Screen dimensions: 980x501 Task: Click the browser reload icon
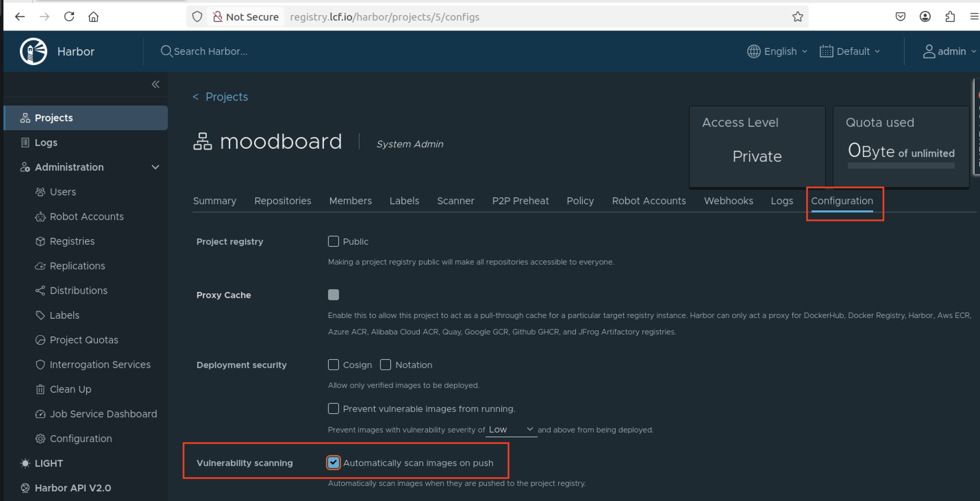(69, 17)
